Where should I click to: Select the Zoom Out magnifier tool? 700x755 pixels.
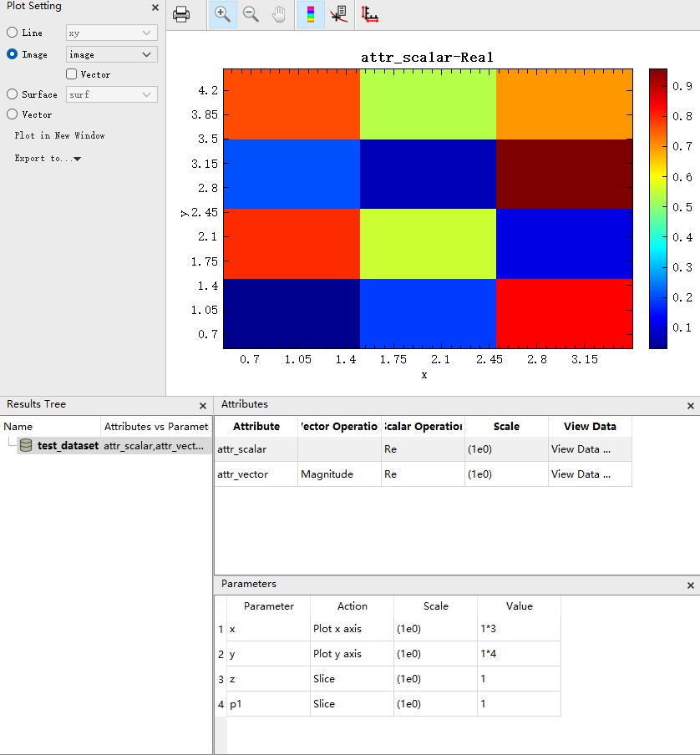point(251,14)
